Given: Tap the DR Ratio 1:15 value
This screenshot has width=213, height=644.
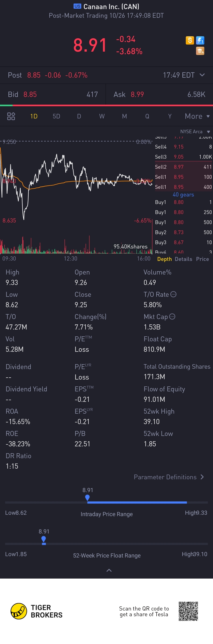Looking at the screenshot, I should 12,466.
